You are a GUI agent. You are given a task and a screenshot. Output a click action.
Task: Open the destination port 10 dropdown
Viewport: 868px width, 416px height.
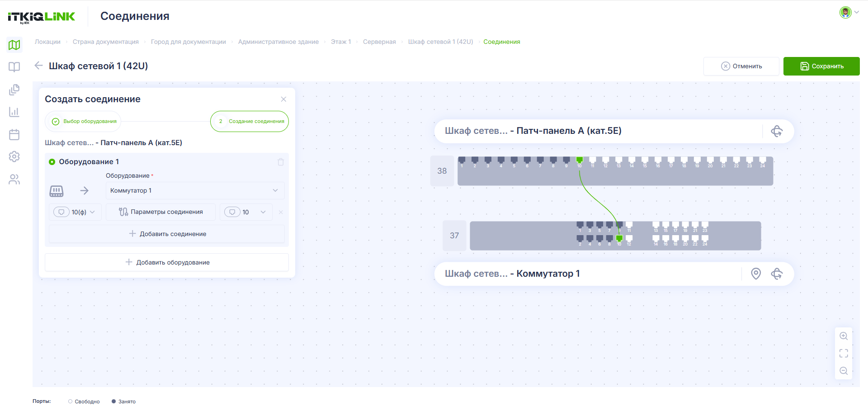(x=246, y=212)
